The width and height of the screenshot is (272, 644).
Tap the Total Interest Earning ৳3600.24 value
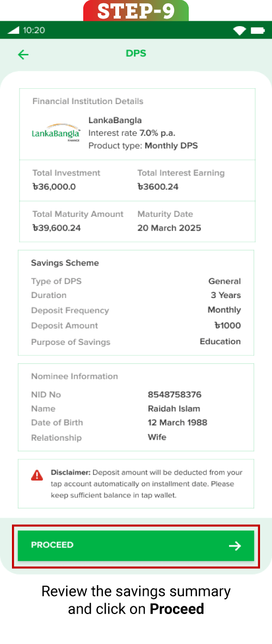pyautogui.click(x=158, y=187)
